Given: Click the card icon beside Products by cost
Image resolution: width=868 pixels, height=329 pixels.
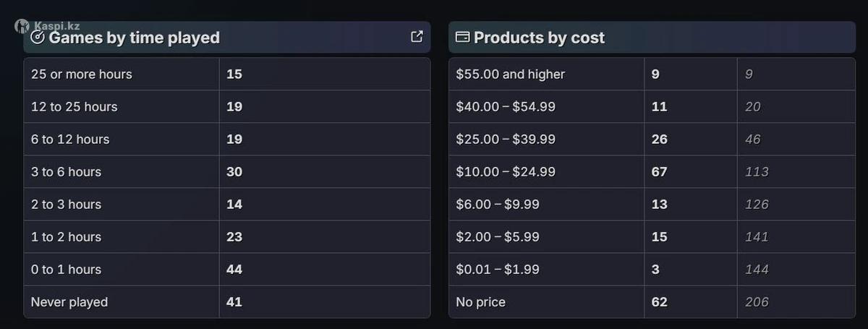Looking at the screenshot, I should (462, 38).
